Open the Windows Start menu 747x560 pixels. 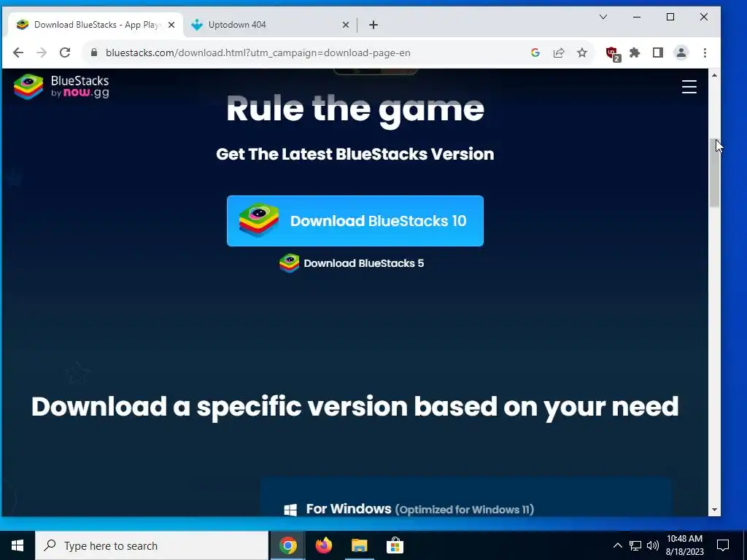18,545
